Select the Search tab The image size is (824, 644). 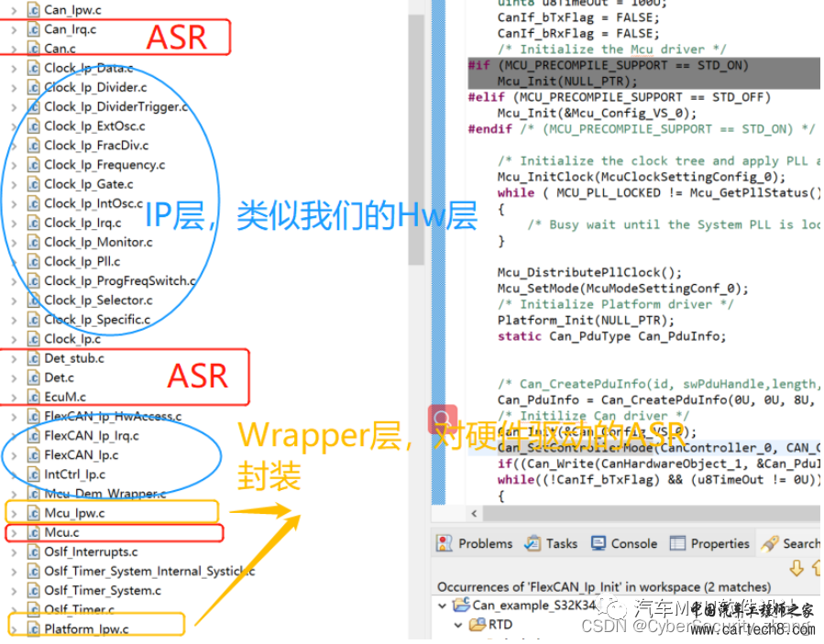[x=790, y=543]
